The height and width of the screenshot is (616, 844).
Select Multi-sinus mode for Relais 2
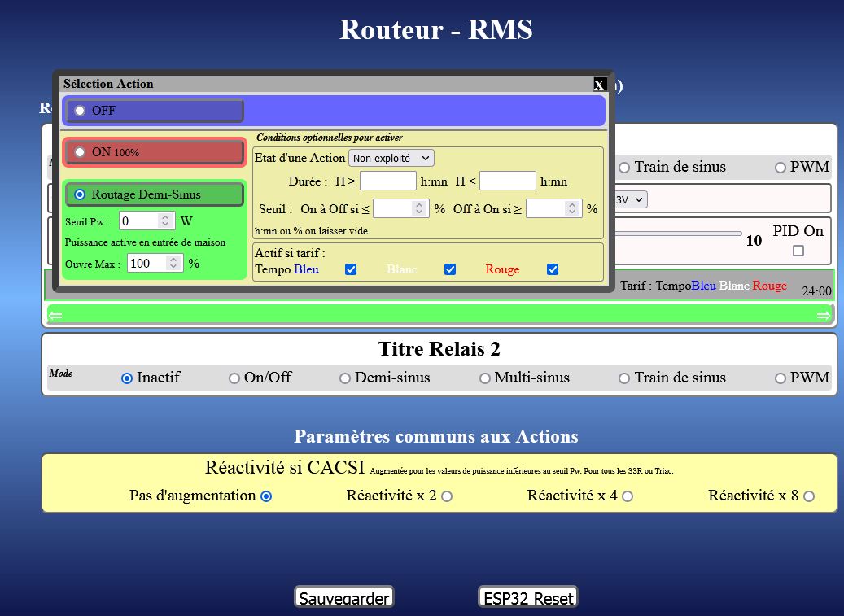click(x=485, y=378)
